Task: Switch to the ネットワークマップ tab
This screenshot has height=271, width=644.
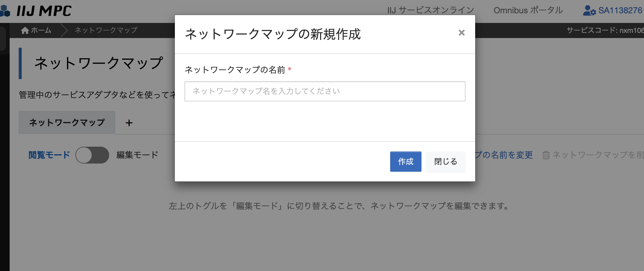Action: (x=67, y=123)
